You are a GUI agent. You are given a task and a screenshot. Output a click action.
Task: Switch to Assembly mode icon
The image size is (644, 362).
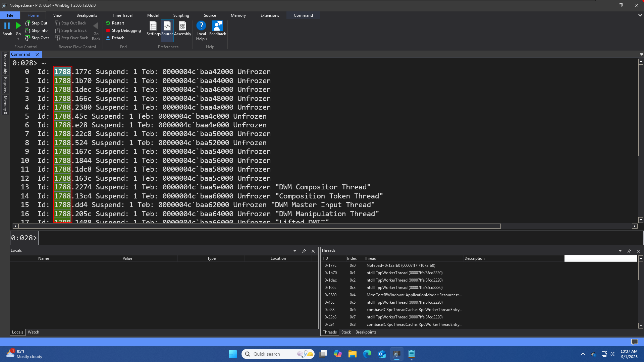coord(182,26)
